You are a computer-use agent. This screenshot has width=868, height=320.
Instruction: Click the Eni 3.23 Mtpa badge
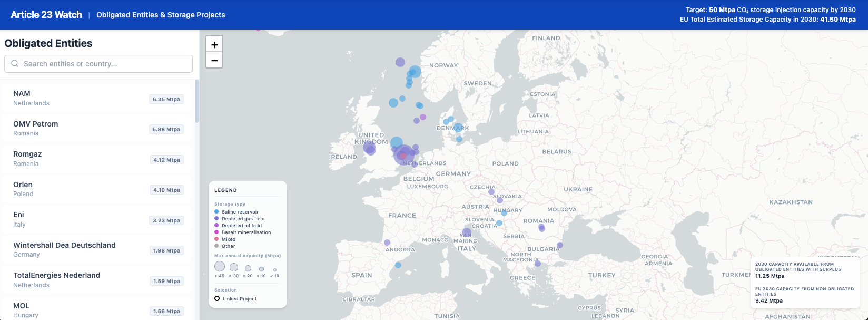pos(166,221)
